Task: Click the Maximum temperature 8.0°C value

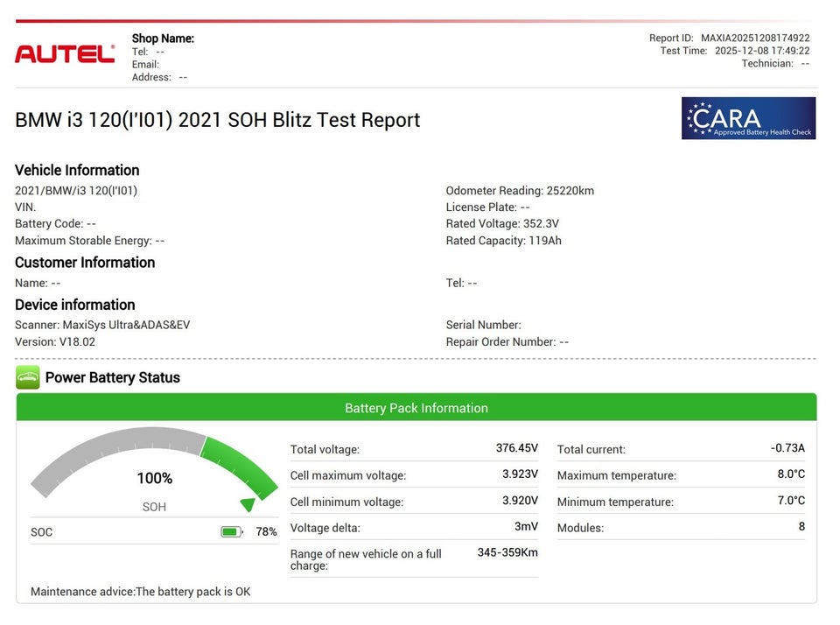Action: point(790,474)
